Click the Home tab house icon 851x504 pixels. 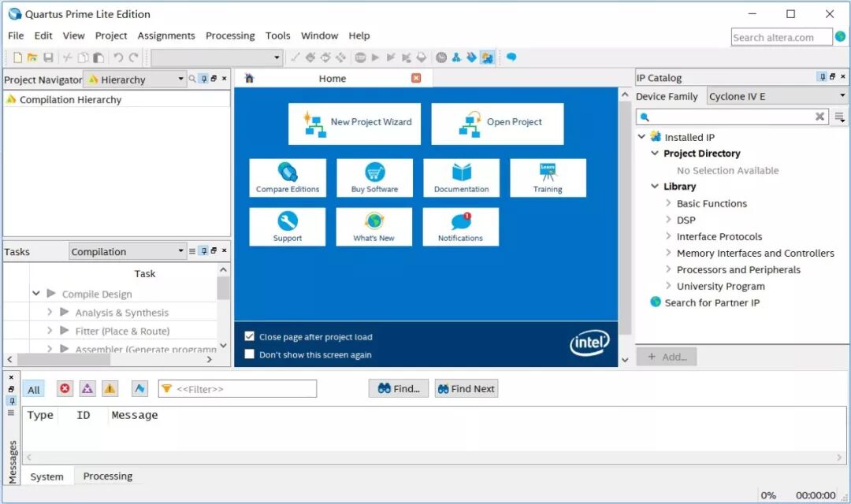point(249,78)
